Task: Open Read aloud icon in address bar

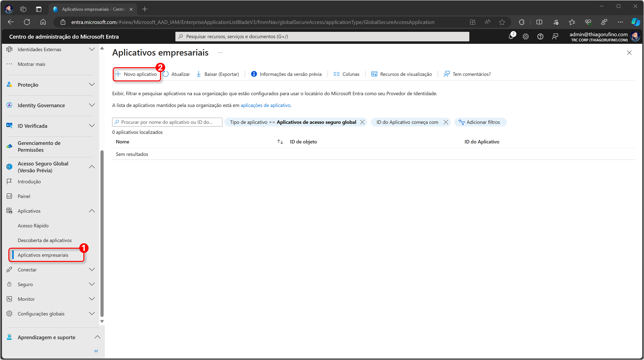Action: [x=488, y=22]
